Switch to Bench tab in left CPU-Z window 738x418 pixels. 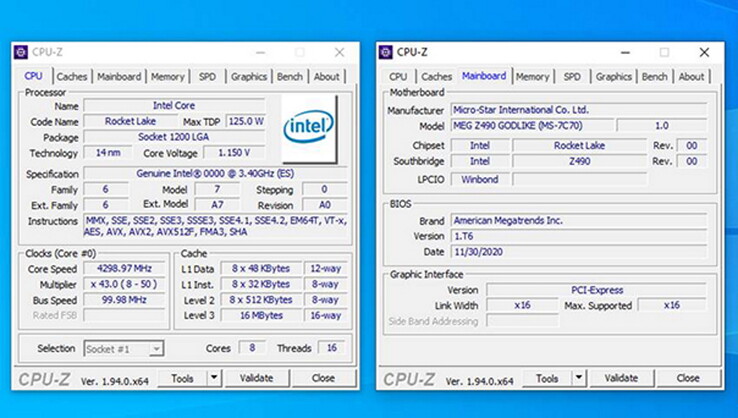289,76
